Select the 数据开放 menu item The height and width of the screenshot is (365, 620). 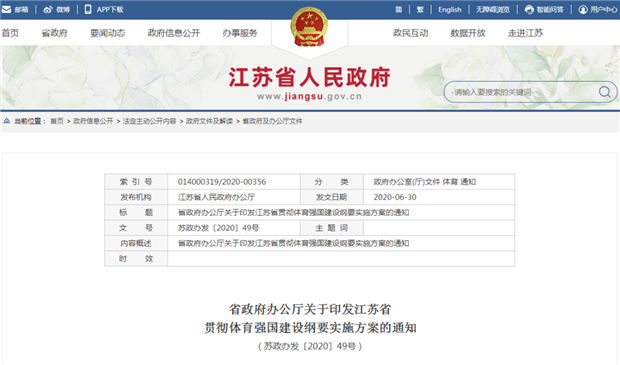click(468, 33)
